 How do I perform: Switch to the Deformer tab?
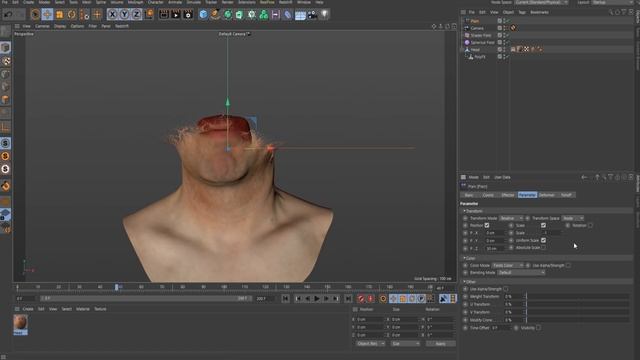click(x=547, y=195)
